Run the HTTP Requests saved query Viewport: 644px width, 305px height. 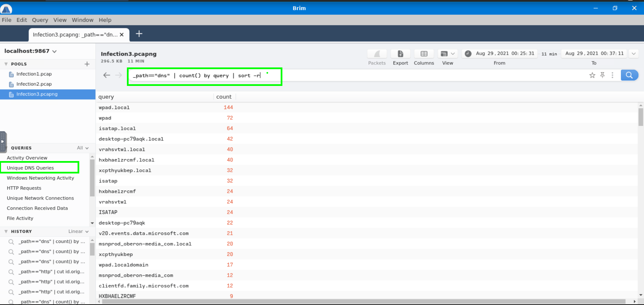point(24,188)
